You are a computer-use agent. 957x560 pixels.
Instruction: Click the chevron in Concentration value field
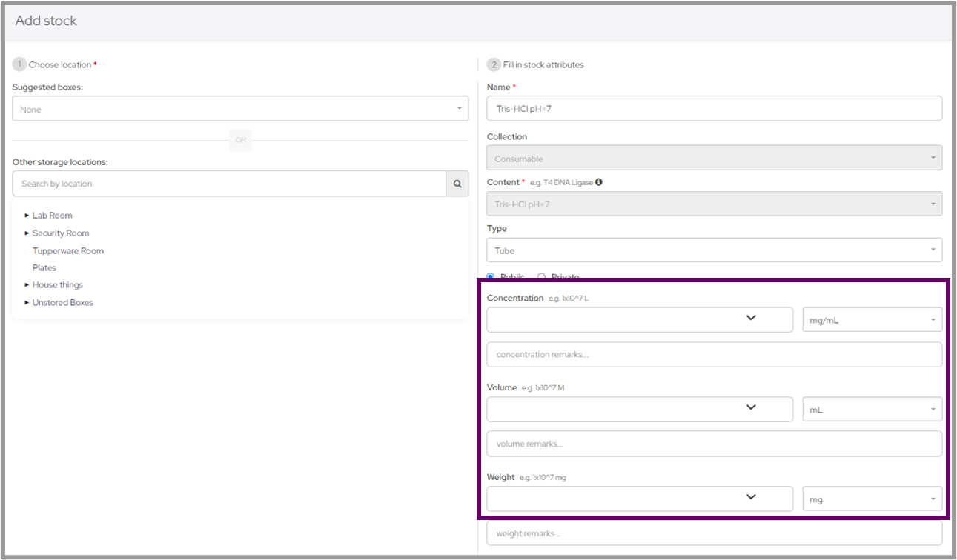750,318
